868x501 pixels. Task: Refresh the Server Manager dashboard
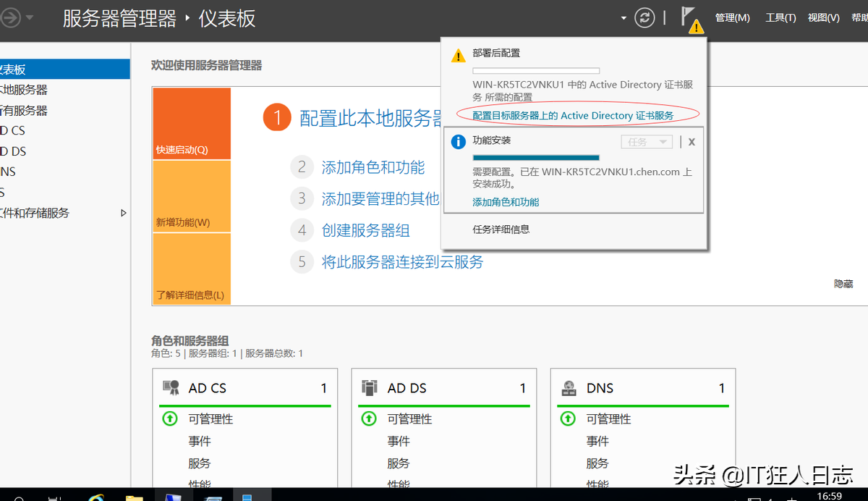coord(644,18)
